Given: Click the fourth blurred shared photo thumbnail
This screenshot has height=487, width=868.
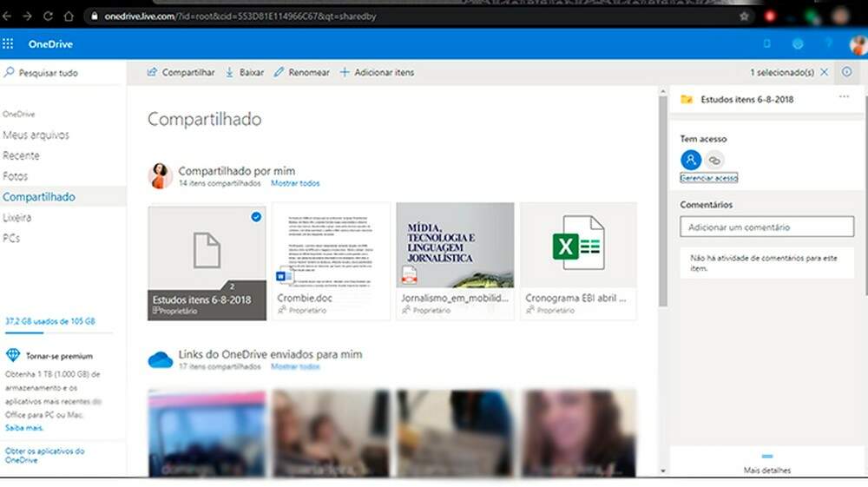Looking at the screenshot, I should click(x=578, y=433).
